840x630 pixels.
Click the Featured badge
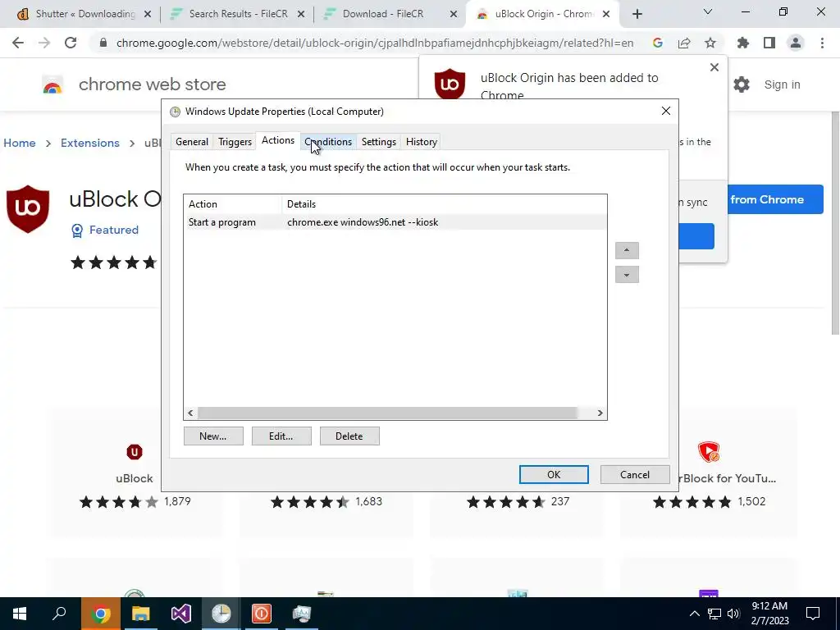click(x=105, y=230)
